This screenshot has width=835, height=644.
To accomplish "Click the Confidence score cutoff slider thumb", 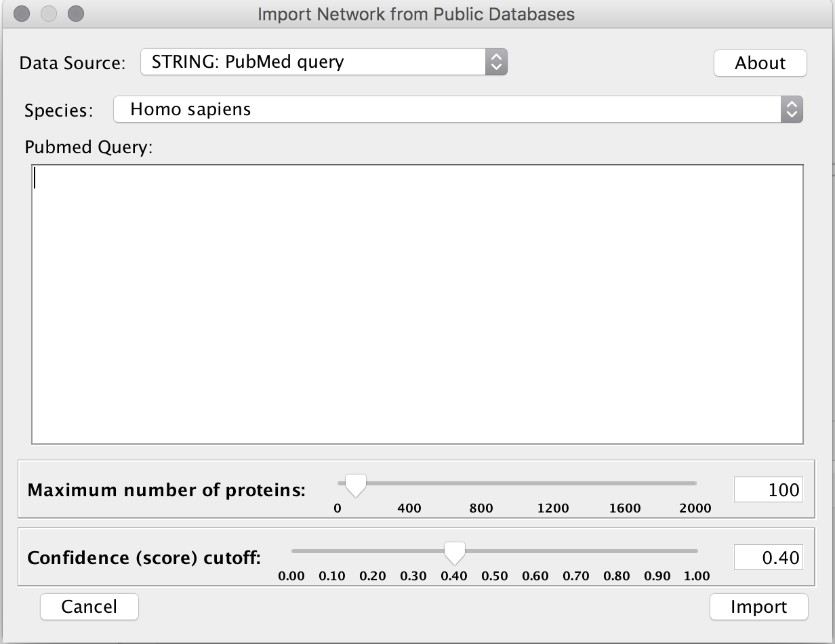I will click(454, 553).
